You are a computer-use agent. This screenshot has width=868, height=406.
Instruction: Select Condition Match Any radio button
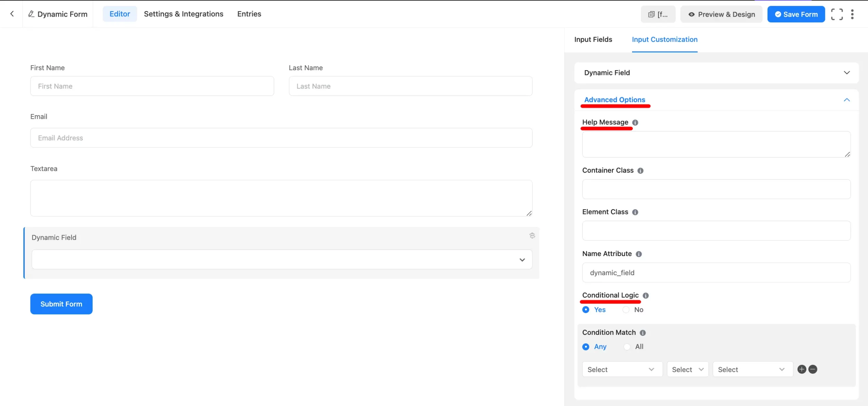coord(586,346)
